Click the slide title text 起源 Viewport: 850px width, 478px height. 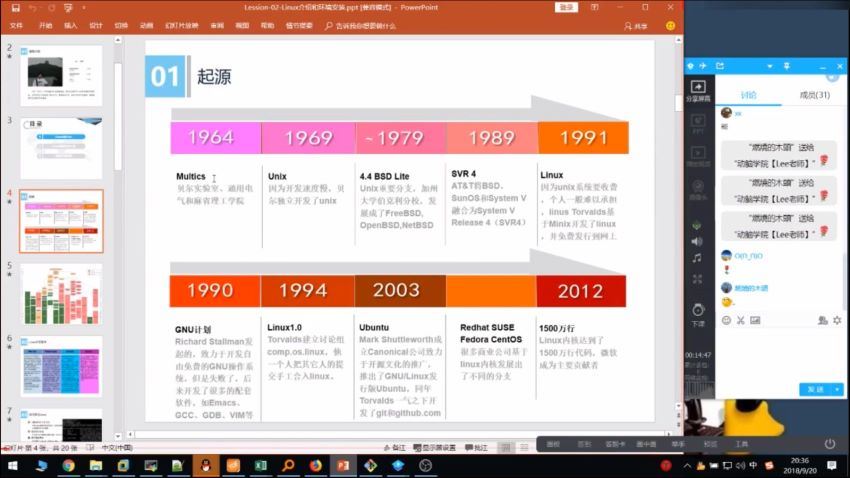(x=214, y=76)
